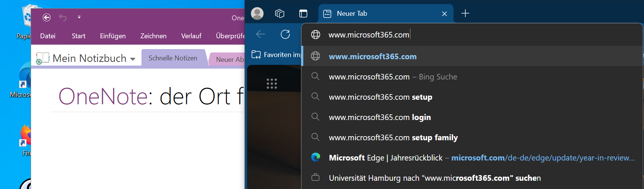Open the app launcher grid icon on new tab page
This screenshot has width=644, height=189.
point(272,84)
